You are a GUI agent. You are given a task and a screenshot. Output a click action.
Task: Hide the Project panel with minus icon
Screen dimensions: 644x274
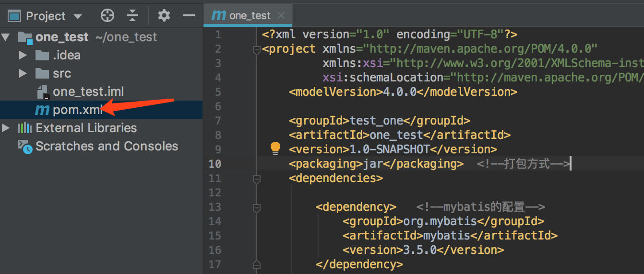189,16
